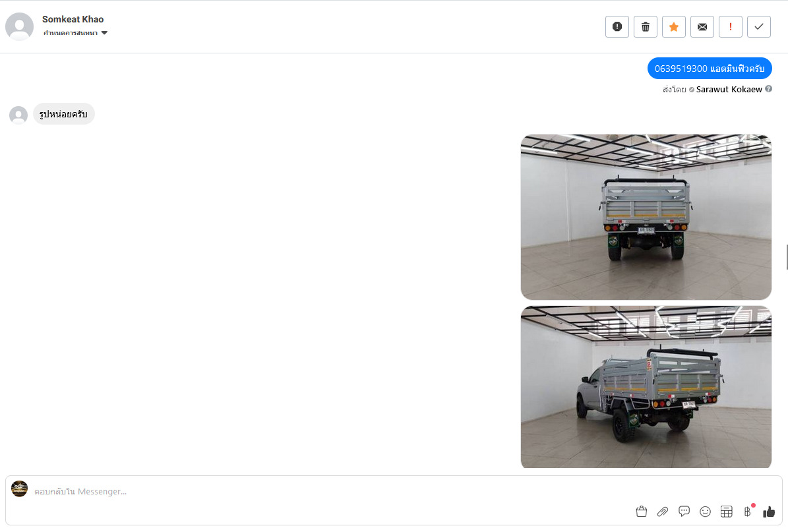Image resolution: width=788 pixels, height=532 pixels.
Task: Open the emoji picker
Action: 705,512
